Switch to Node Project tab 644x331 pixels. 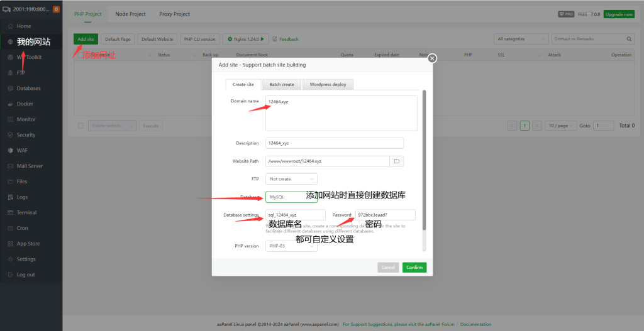(131, 14)
